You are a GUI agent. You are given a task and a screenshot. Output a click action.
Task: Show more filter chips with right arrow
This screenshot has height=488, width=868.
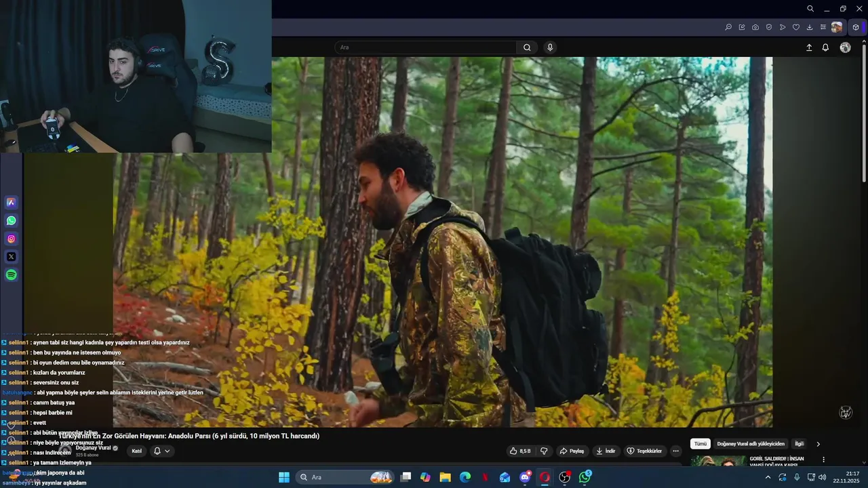(x=818, y=444)
